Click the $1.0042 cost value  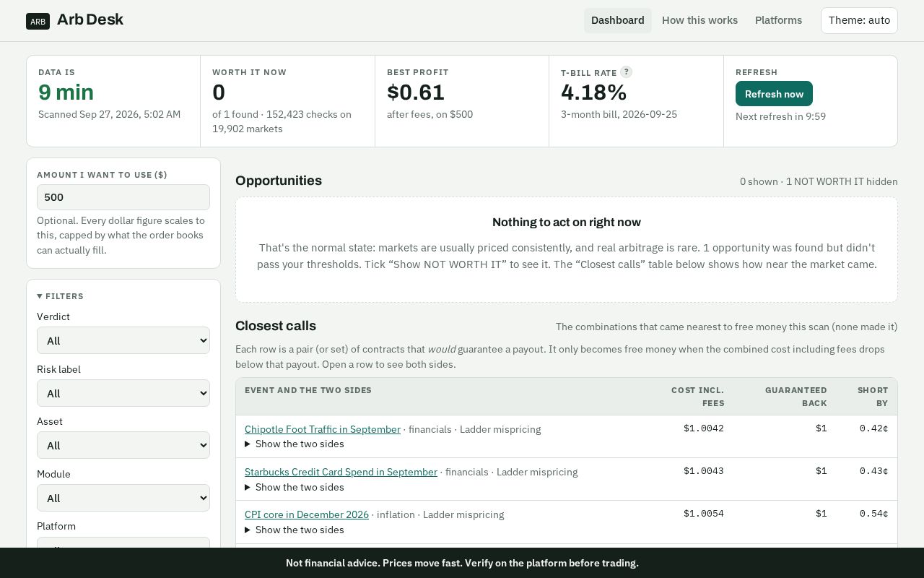704,428
